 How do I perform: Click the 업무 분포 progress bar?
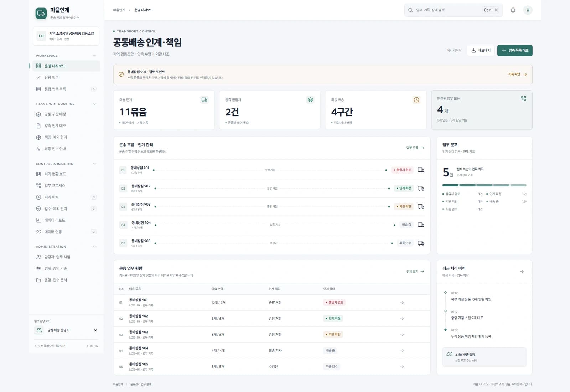484,185
